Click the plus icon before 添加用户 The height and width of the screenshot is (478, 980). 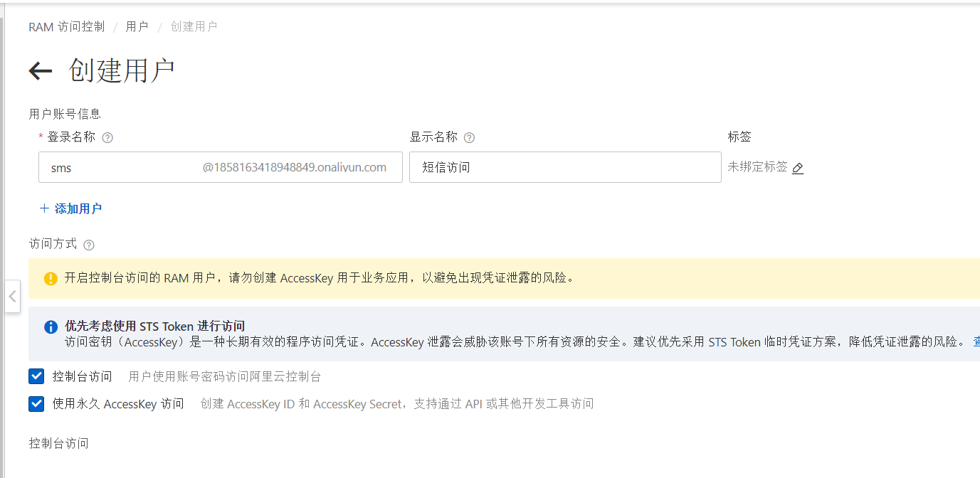coord(44,208)
